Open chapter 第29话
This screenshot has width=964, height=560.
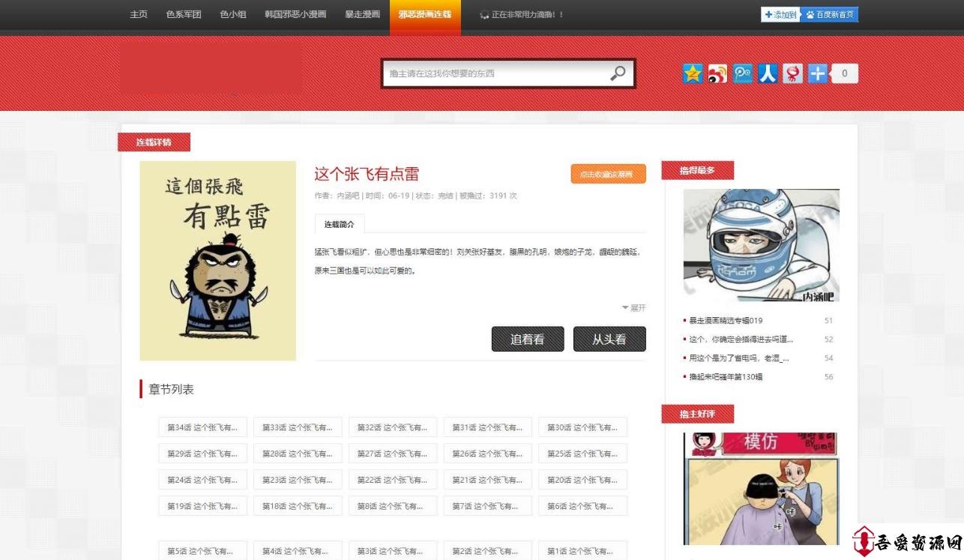(x=202, y=454)
